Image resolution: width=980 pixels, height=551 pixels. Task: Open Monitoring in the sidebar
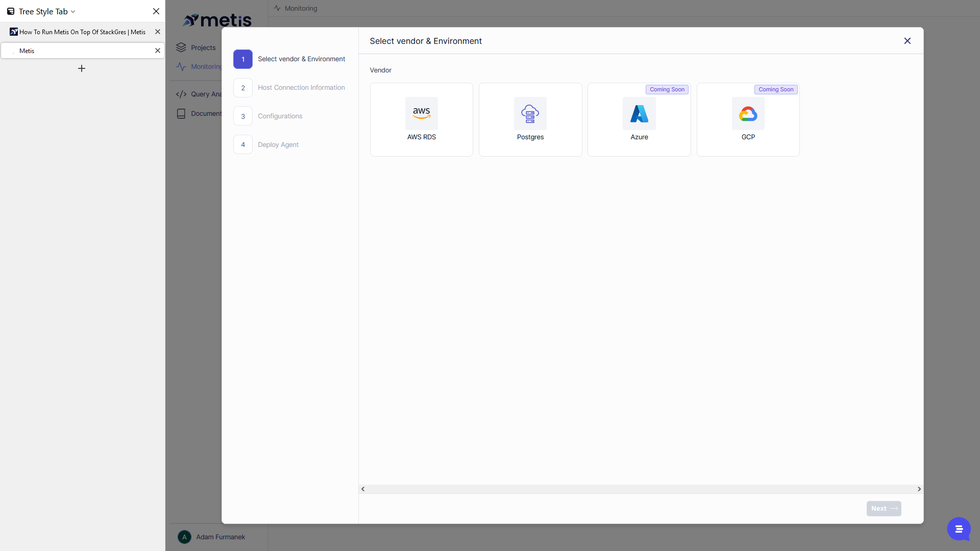[199, 66]
